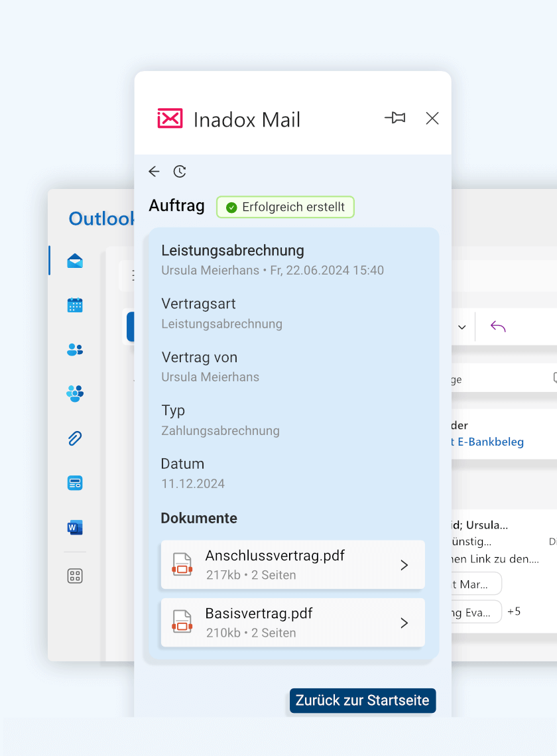Click the Vertragsart label
This screenshot has width=557, height=756.
click(198, 304)
